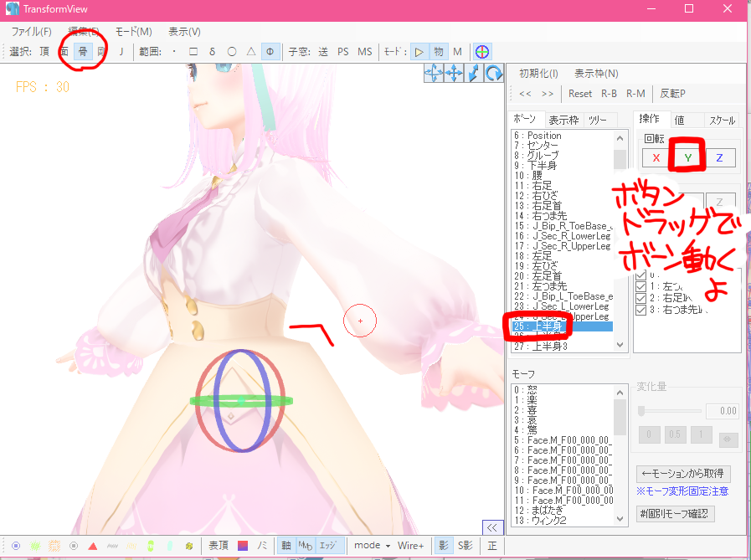Screen dimensions: 751x560
Task: Toggle the 影 shadow display
Action: pos(444,546)
